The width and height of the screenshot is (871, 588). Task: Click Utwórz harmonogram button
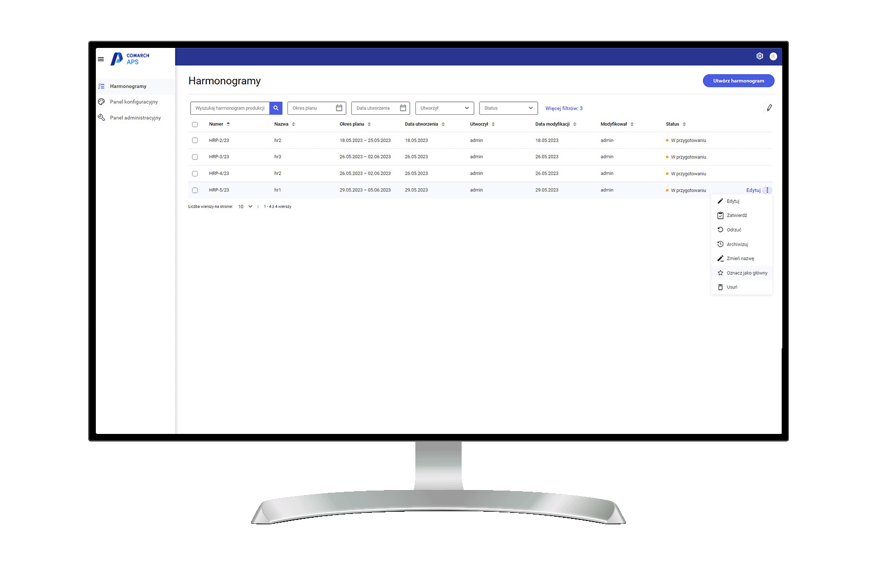(738, 81)
